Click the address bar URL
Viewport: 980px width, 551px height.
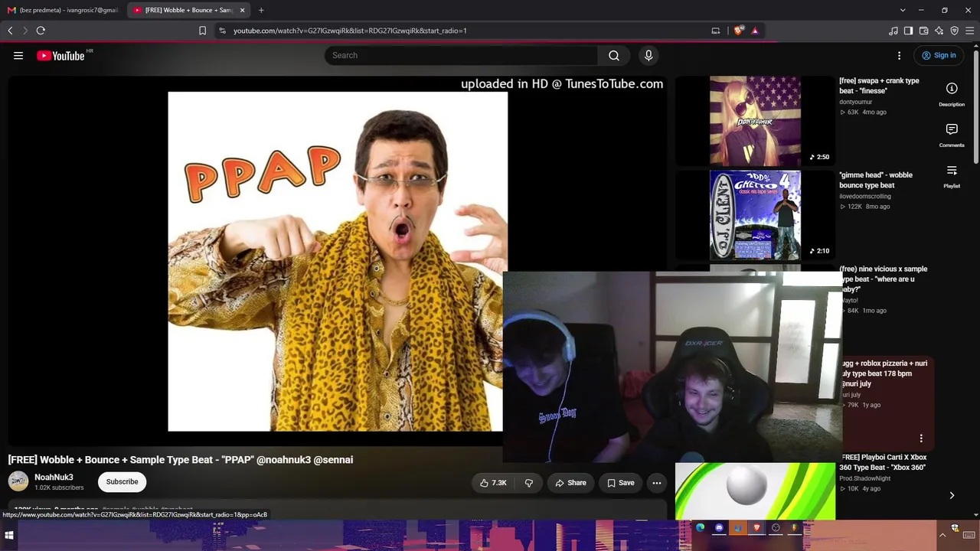(350, 31)
